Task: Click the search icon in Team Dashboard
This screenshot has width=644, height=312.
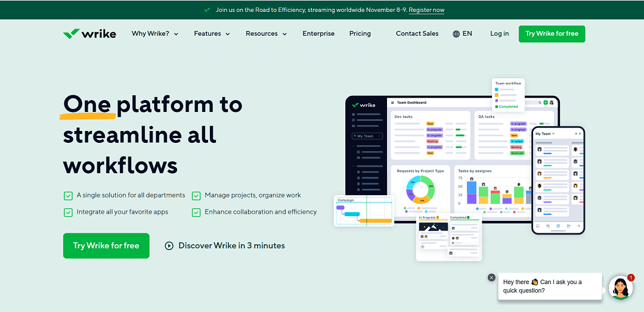Action: 540,102
